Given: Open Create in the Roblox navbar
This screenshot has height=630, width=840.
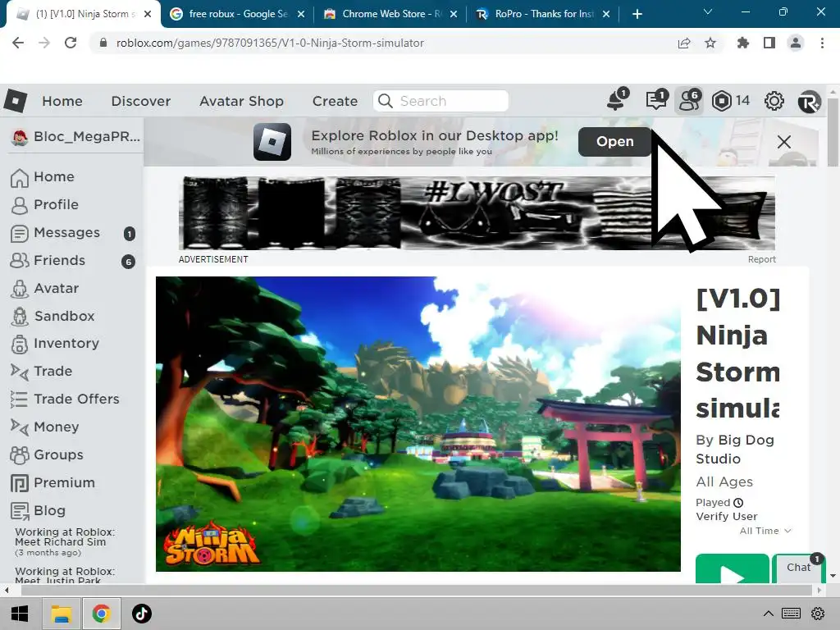Looking at the screenshot, I should [x=335, y=101].
